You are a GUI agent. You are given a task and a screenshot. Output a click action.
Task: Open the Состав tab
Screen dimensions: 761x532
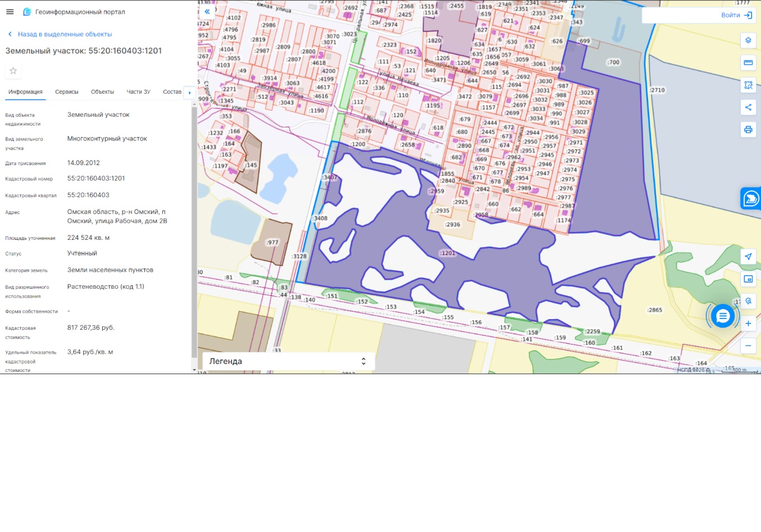tap(172, 92)
